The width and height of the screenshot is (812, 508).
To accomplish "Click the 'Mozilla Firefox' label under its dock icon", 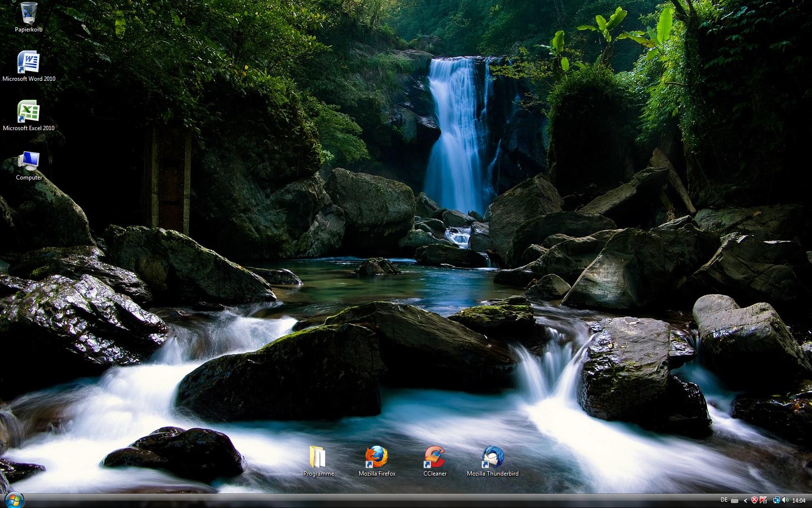I will click(377, 473).
